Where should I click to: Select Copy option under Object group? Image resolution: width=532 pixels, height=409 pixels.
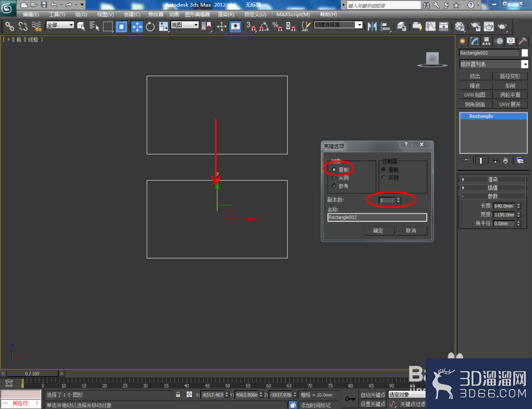point(334,169)
